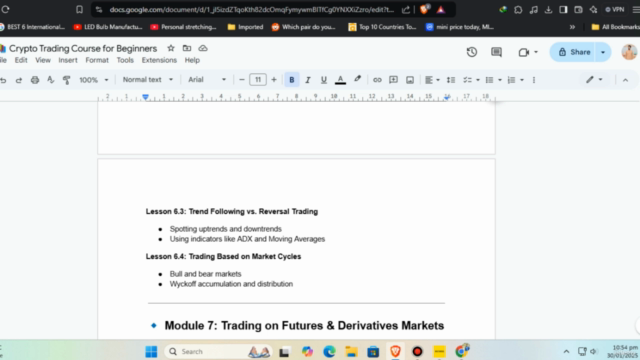Show all comments icon
Viewport: 640px width, 360px height.
coord(496,52)
